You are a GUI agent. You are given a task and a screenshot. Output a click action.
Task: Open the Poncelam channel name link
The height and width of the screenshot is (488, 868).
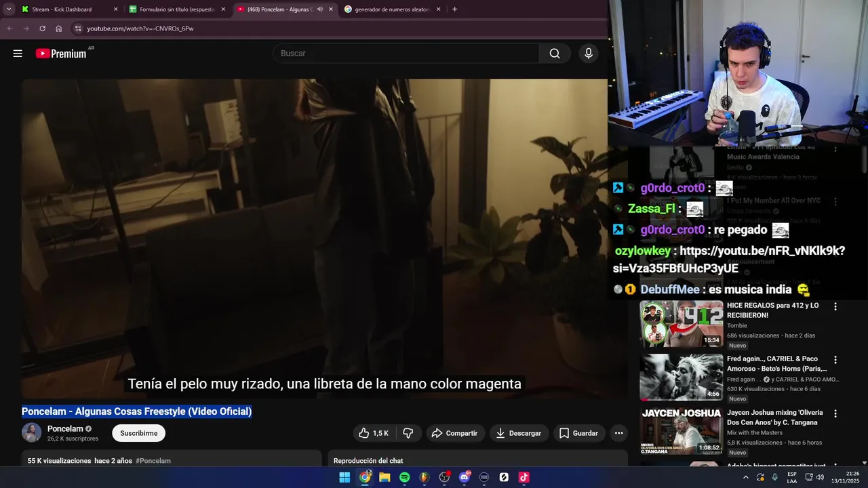tap(65, 428)
